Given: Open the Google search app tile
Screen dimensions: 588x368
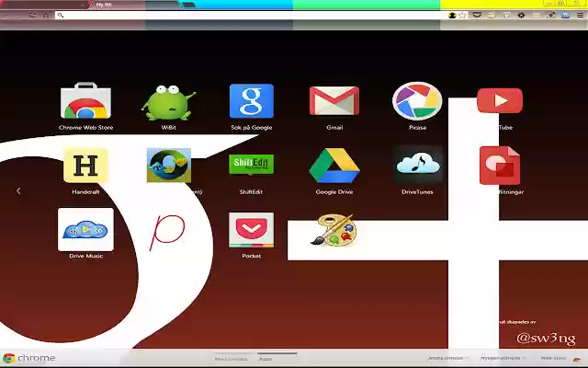Looking at the screenshot, I should point(251,101).
